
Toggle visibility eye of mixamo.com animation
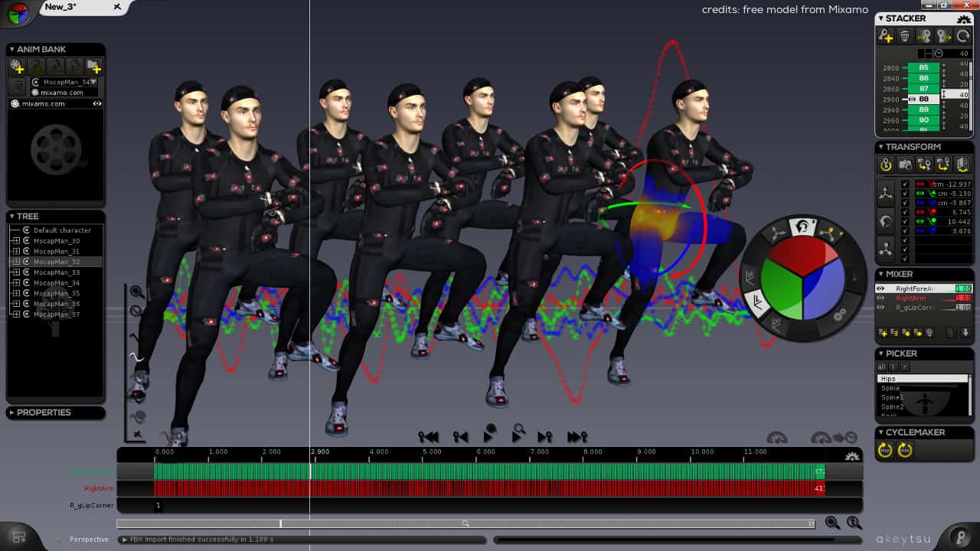coord(97,103)
